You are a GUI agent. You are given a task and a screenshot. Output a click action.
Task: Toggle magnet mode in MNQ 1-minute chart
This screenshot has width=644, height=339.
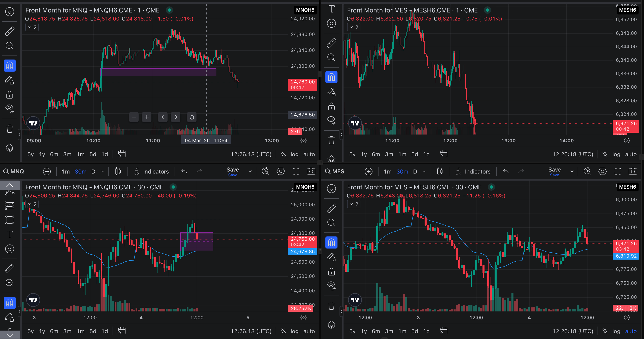click(9, 66)
